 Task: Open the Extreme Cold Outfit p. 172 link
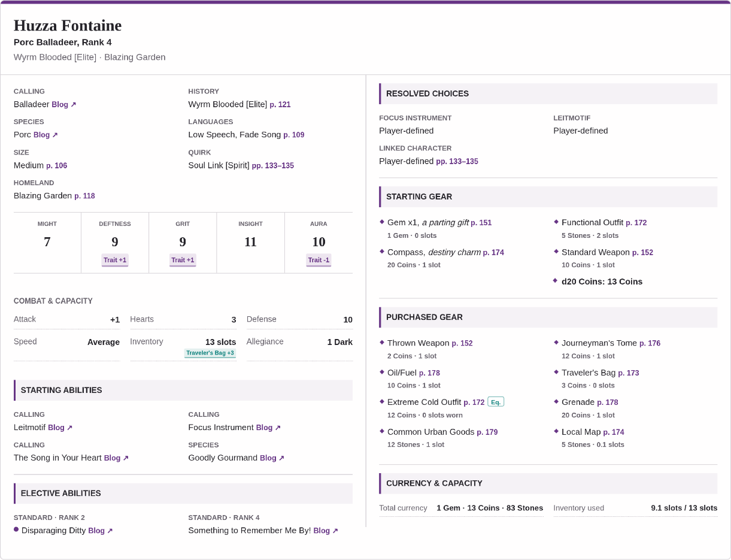[474, 402]
